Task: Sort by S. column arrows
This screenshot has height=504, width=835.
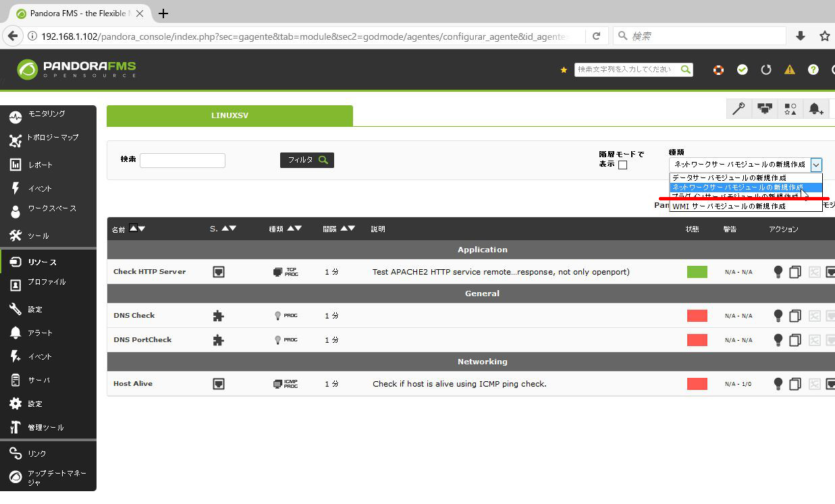Action: click(x=228, y=228)
